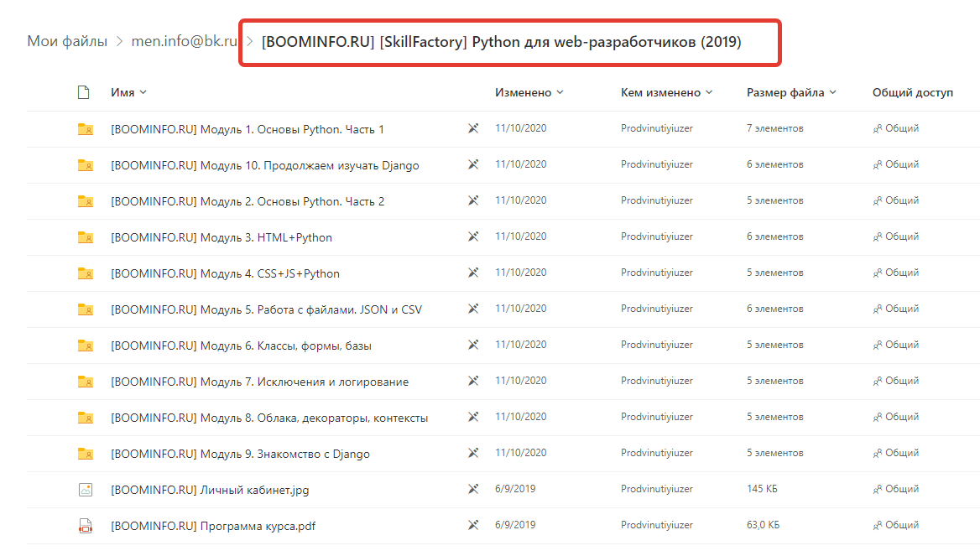Click date 6/9/2019 in Личный кабинет.jpg row

515,489
